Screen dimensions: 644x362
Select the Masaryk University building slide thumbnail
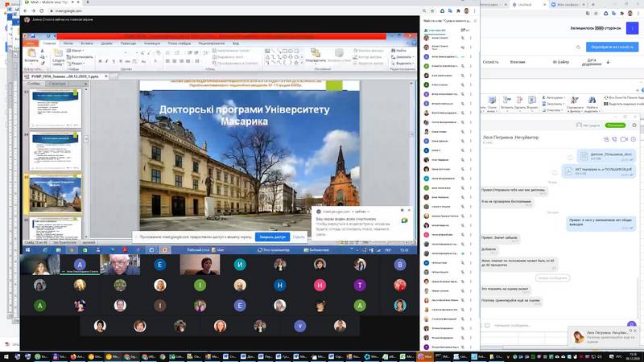(55, 194)
